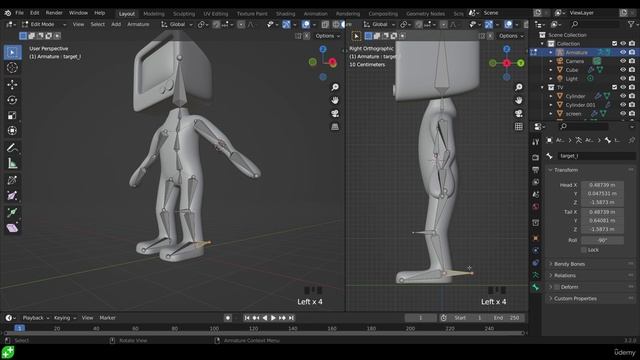Select the Select Box tool in left toolbar

(12, 52)
